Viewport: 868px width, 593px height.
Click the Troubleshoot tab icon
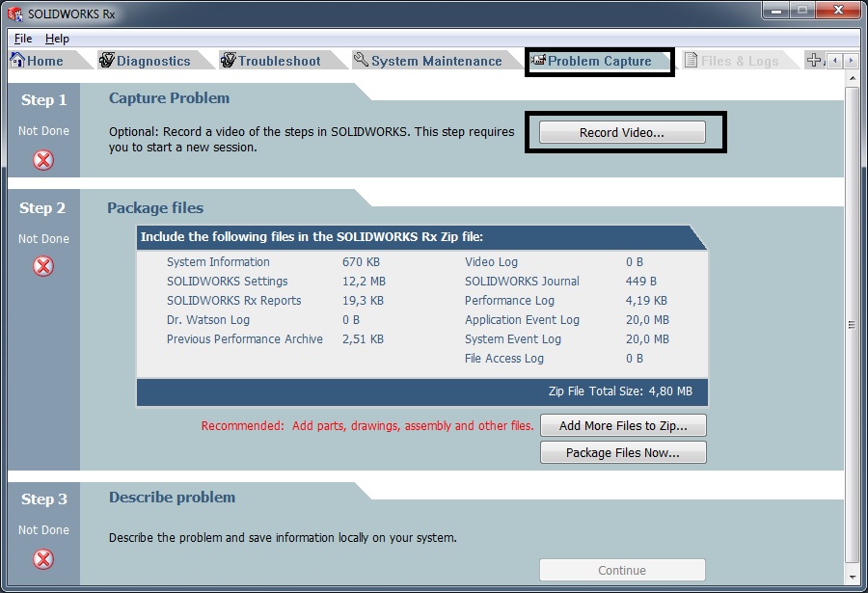point(229,61)
